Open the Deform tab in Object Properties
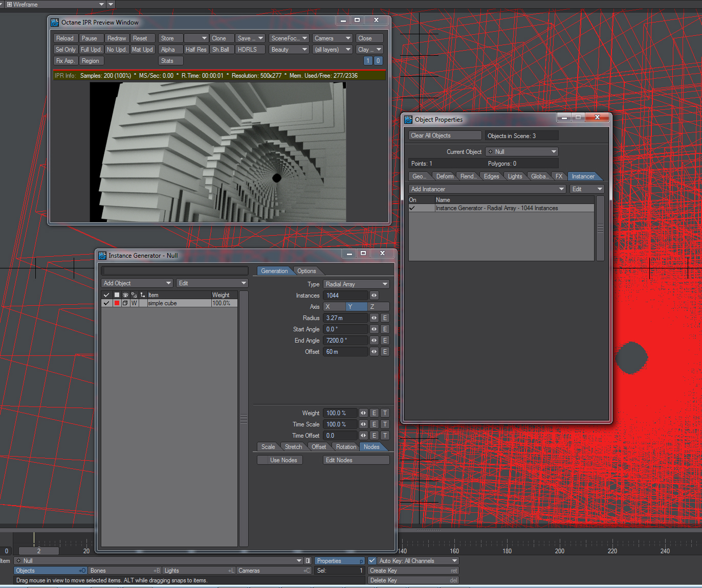Screen dimensions: 702x588 click(445, 176)
